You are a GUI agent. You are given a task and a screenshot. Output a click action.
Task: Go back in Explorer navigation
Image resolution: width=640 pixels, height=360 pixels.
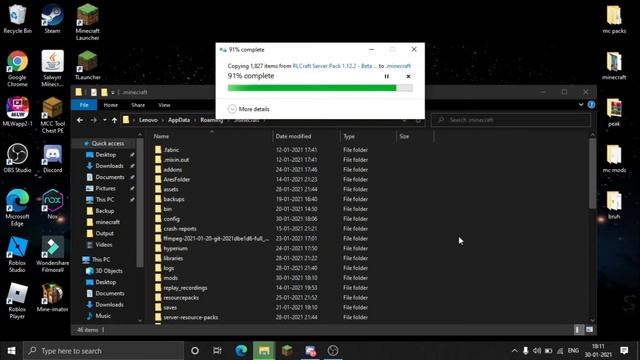pos(80,120)
